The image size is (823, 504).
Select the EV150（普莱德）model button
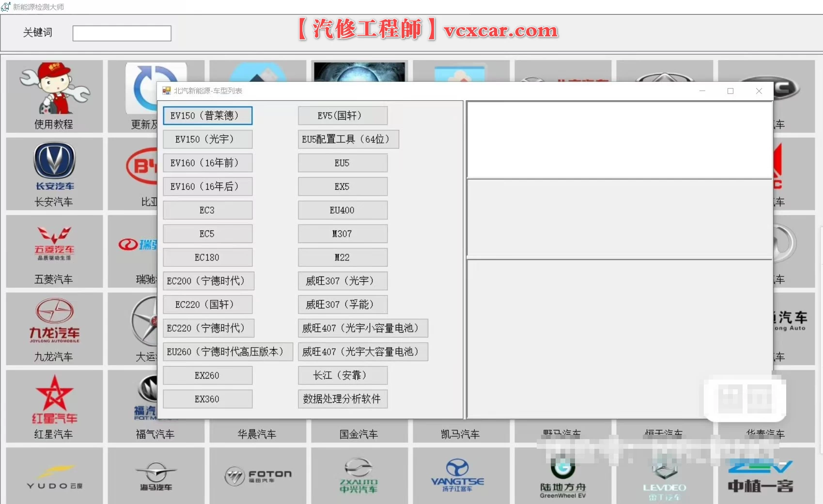[207, 115]
